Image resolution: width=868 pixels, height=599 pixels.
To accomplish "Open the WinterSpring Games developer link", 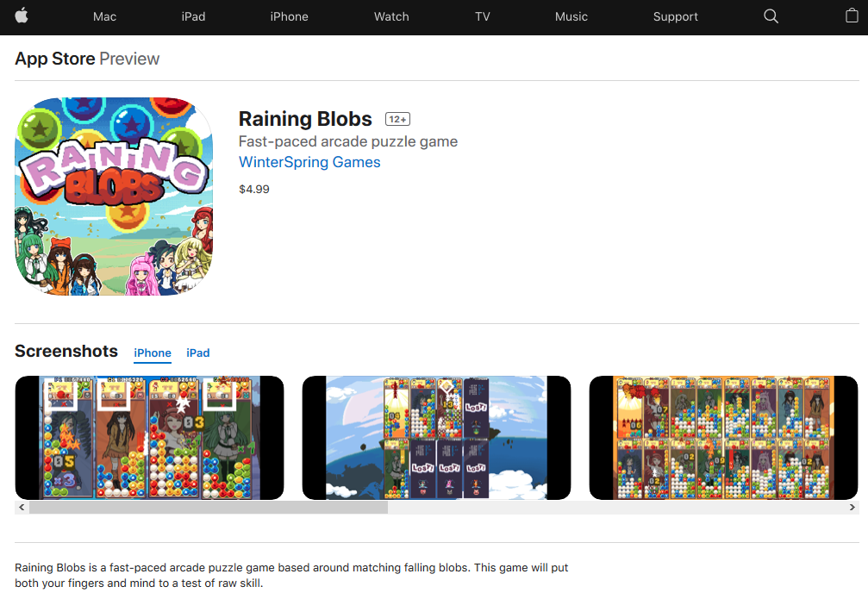I will tap(309, 162).
